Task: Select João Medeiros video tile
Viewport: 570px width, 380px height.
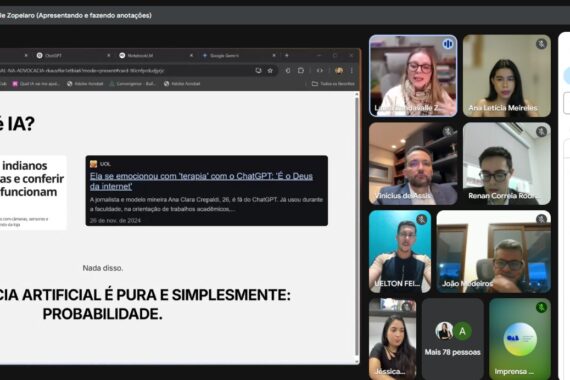Action: pyautogui.click(x=494, y=252)
